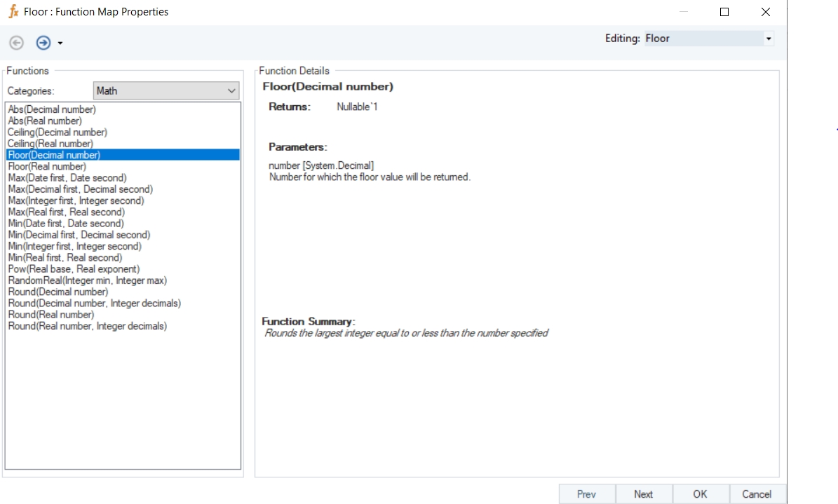This screenshot has height=504, width=838.
Task: Click the back navigation arrow icon
Action: tap(16, 43)
